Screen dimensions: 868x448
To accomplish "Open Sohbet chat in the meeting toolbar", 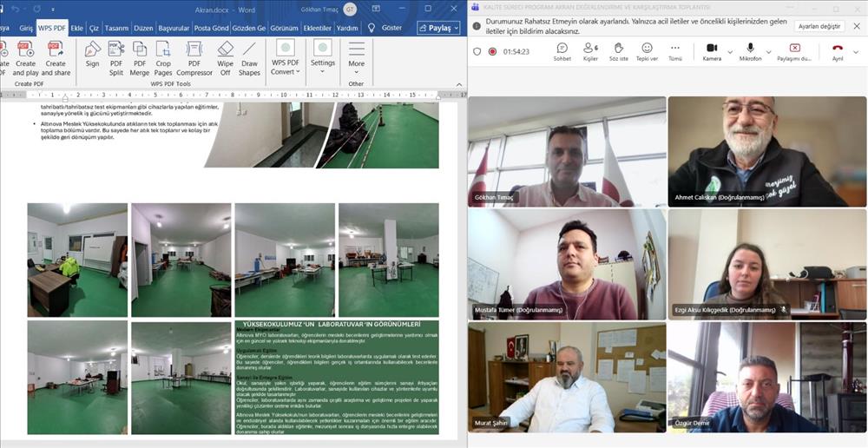I will coord(562,51).
